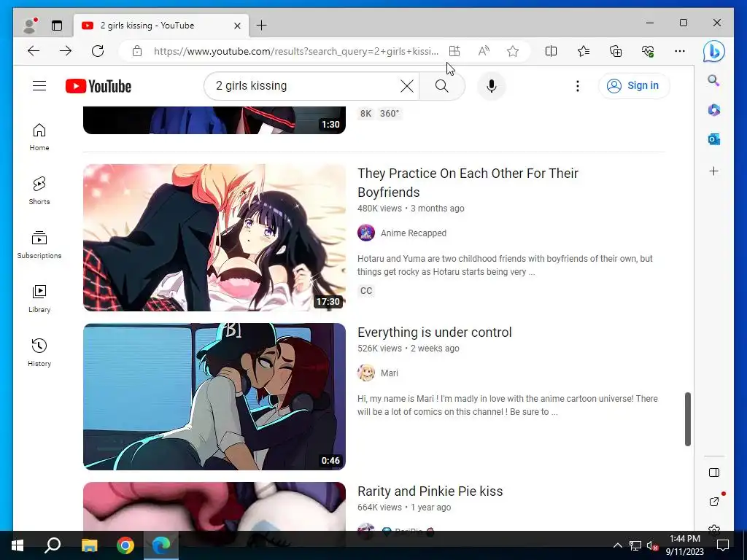Click the browser address bar URL
Viewport: 747px width, 560px height.
296,51
